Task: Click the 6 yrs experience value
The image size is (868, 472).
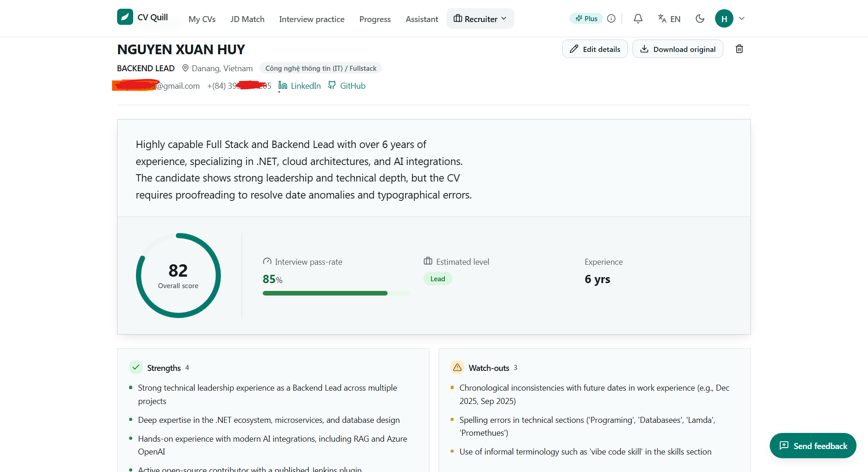Action: tap(597, 279)
